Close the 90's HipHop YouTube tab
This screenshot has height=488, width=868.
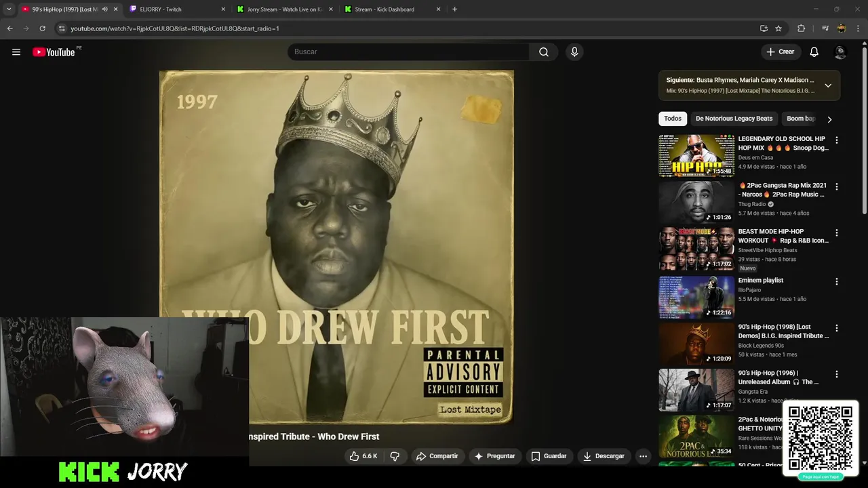pos(115,9)
